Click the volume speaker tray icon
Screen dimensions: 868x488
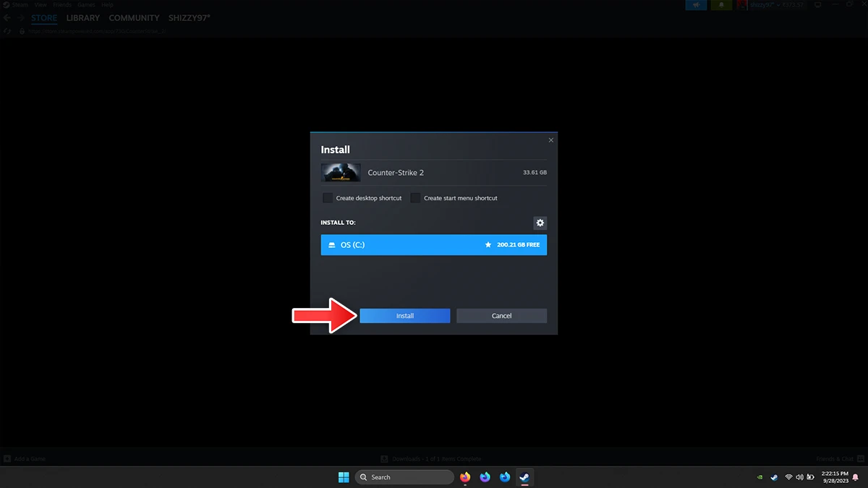click(x=799, y=477)
